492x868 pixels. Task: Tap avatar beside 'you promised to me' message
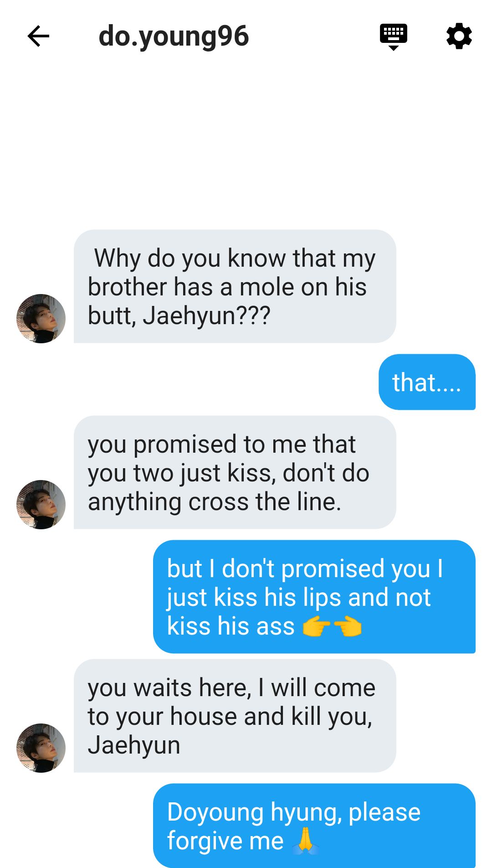(x=41, y=504)
